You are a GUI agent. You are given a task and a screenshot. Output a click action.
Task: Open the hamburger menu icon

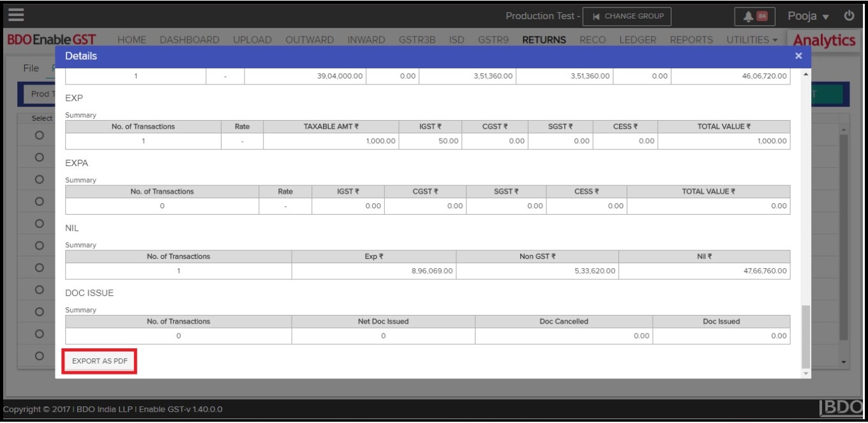click(16, 16)
